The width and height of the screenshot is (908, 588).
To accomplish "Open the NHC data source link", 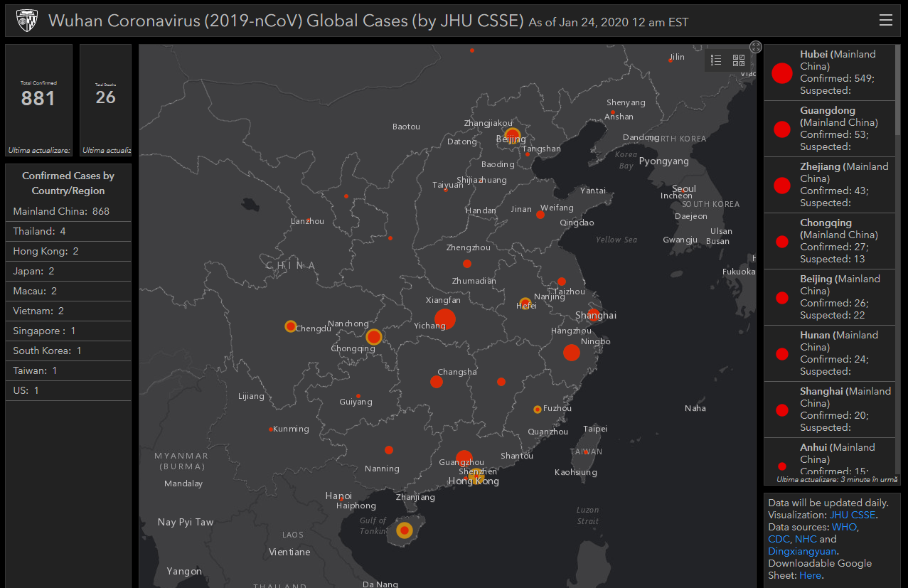I will [x=806, y=539].
